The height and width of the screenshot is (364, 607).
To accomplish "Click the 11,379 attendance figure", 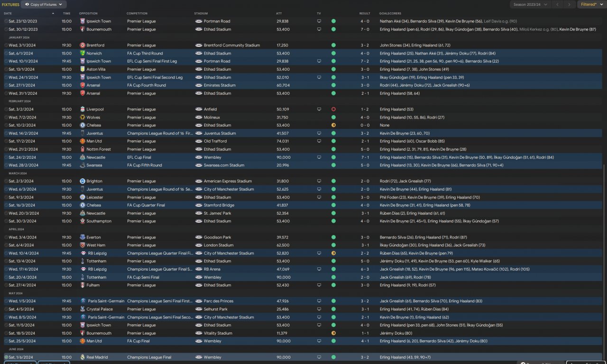I will tap(283, 333).
